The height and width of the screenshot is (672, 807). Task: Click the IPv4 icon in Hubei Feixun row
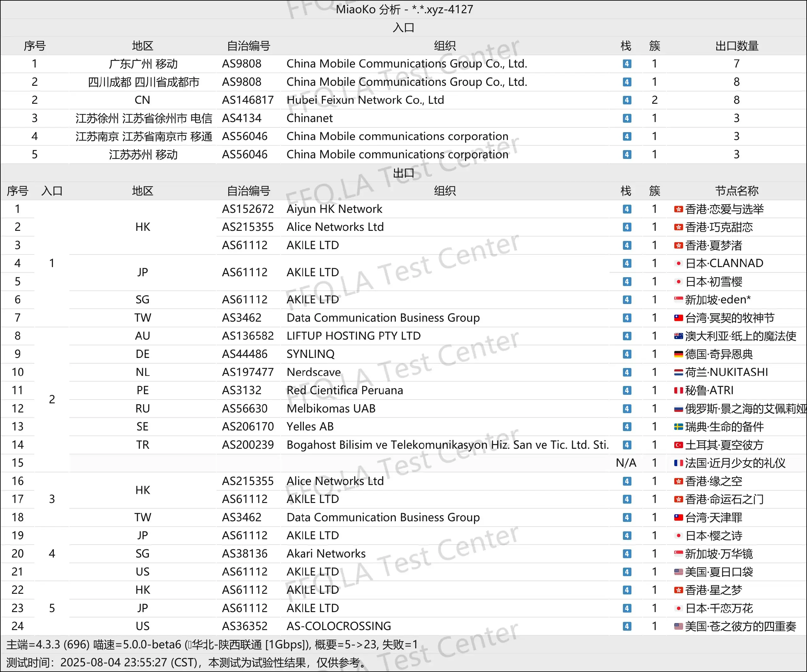627,100
